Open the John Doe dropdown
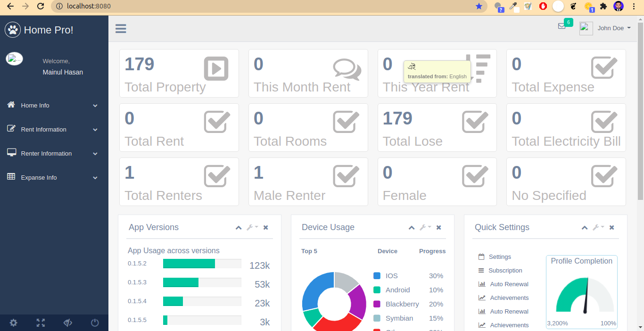 pyautogui.click(x=613, y=28)
